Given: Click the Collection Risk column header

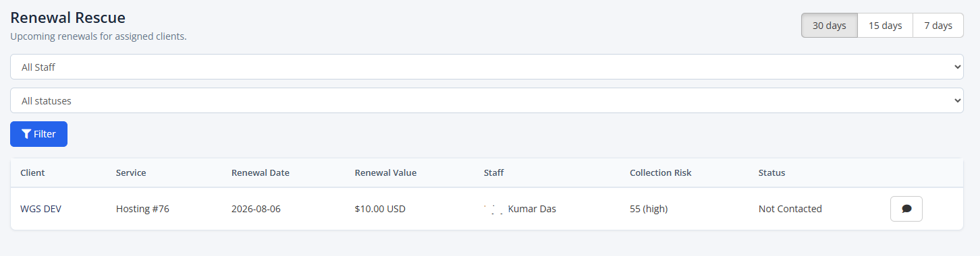Looking at the screenshot, I should tap(661, 172).
